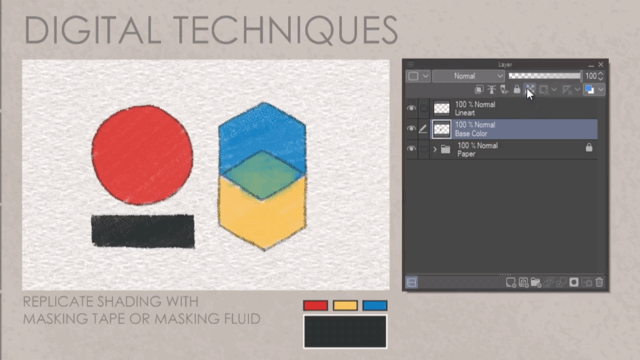
Task: Open the layer color dropdown arrow
Action: [x=601, y=89]
